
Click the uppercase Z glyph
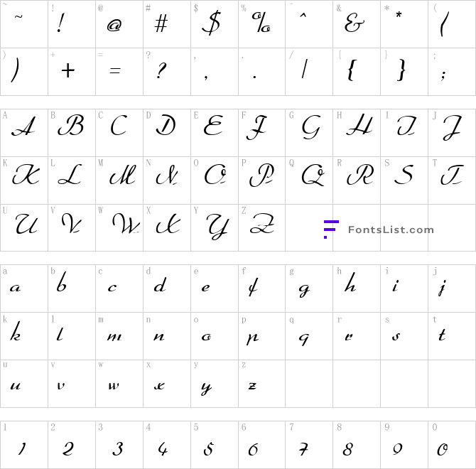tap(262, 224)
